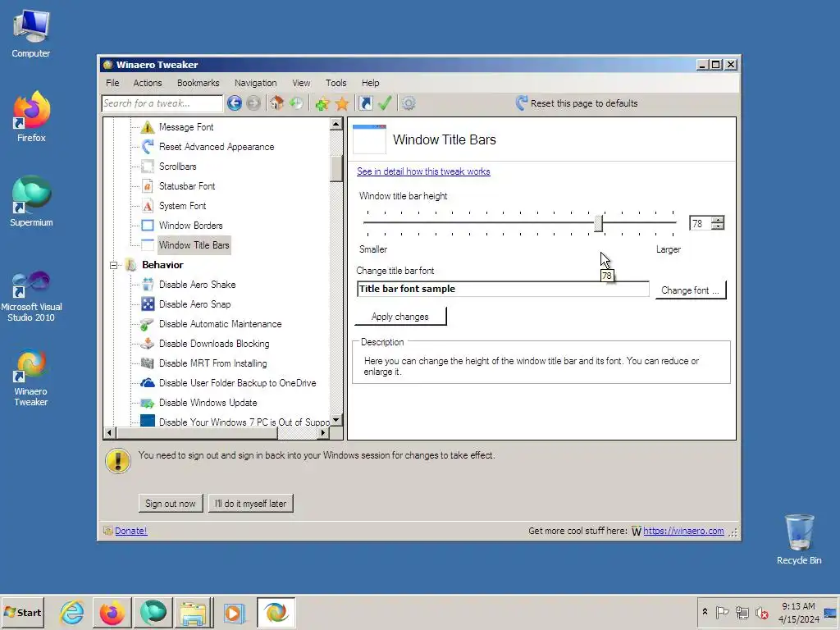Click the Forward navigation arrow icon
The width and height of the screenshot is (840, 630).
click(253, 103)
